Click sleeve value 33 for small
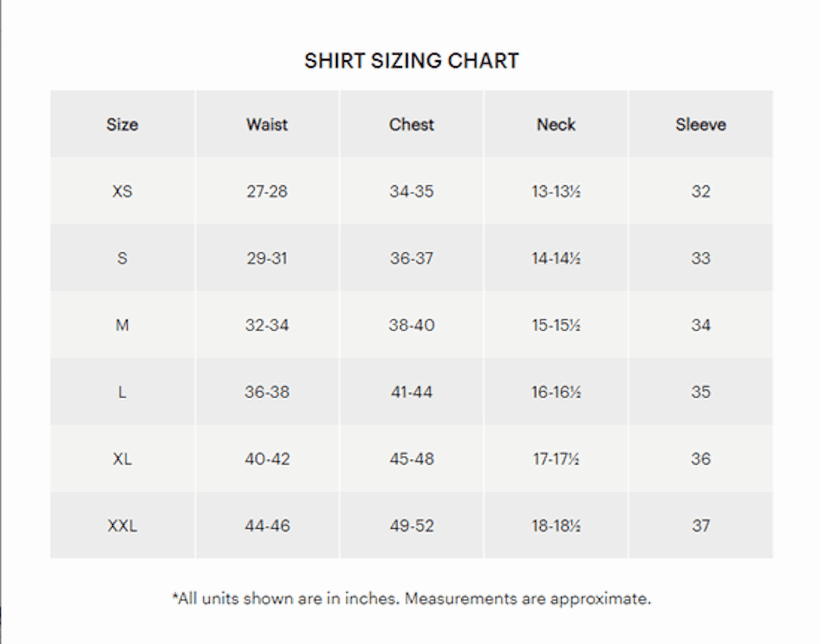 tap(700, 258)
